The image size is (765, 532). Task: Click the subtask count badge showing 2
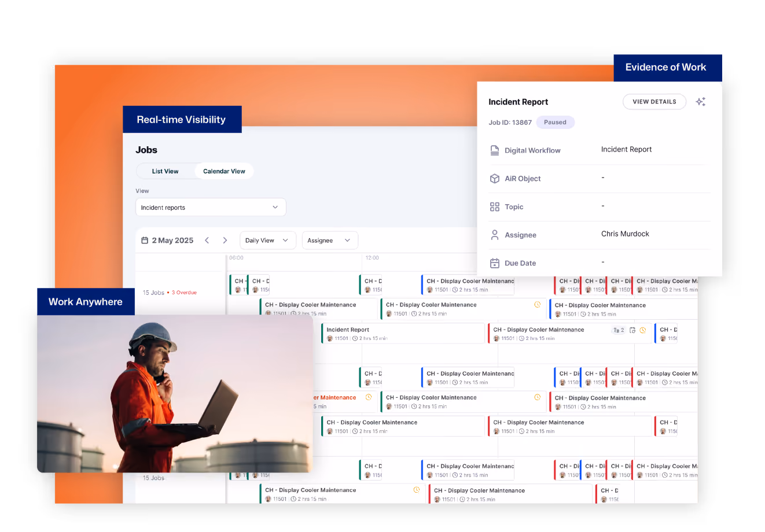[619, 330]
